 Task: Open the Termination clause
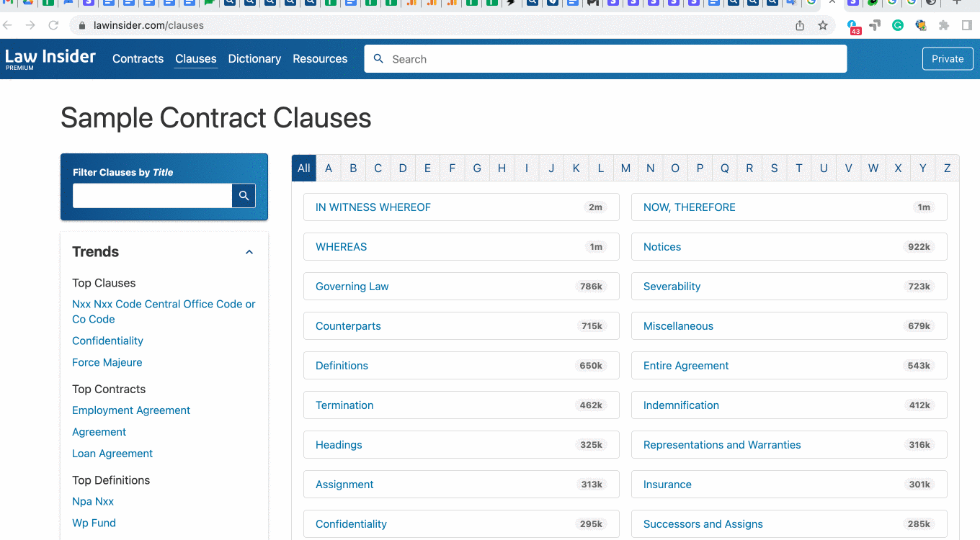[x=461, y=405]
